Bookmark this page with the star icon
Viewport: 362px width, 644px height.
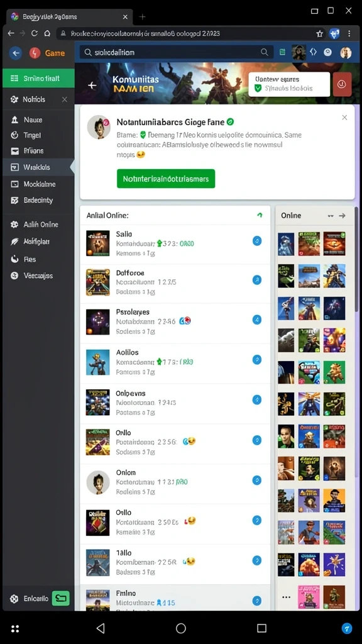point(319,34)
